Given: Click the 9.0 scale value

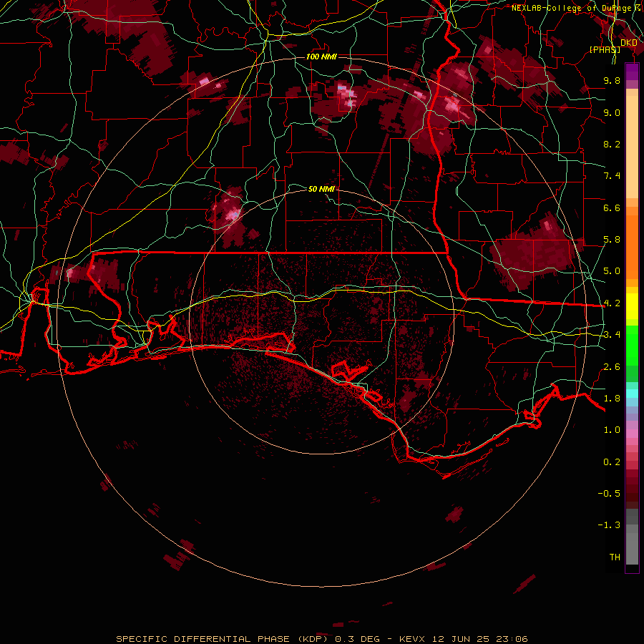Looking at the screenshot, I should pos(612,112).
